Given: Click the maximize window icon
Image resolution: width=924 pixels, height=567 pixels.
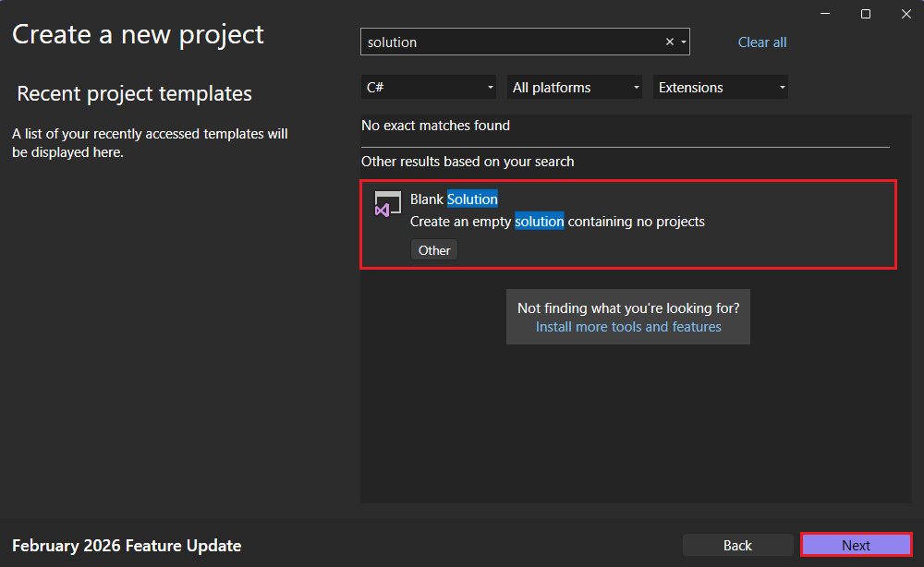Looking at the screenshot, I should click(x=865, y=14).
